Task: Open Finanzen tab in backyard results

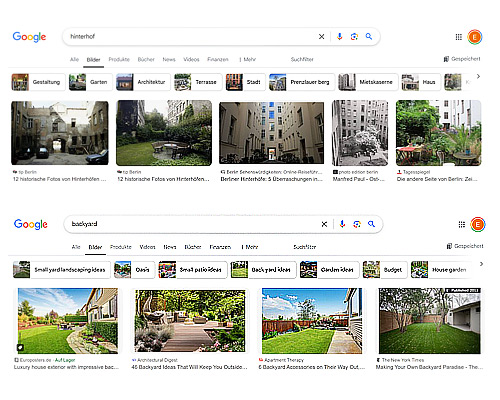Action: [x=220, y=247]
